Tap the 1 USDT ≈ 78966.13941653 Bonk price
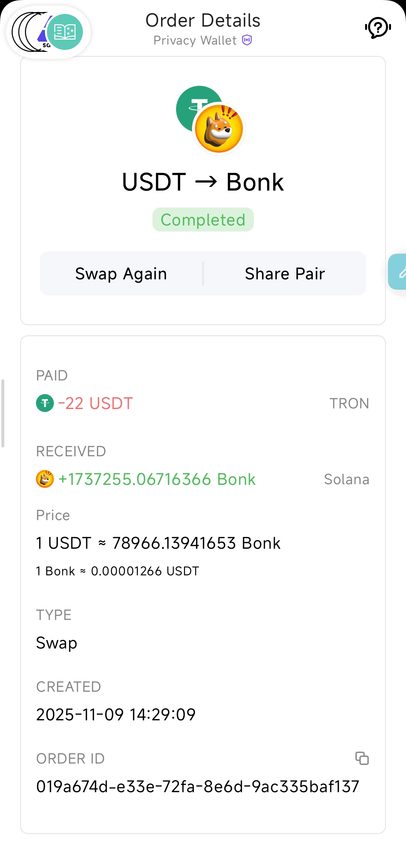The image size is (406, 868). click(x=158, y=543)
